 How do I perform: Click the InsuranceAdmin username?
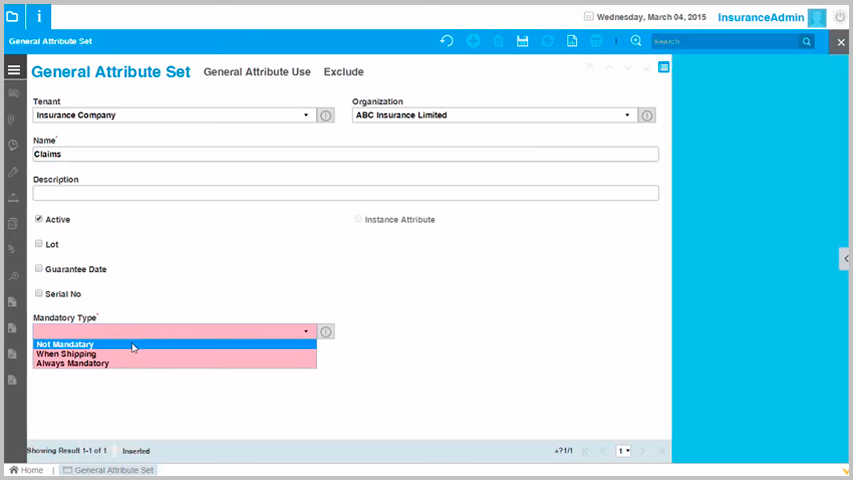[x=761, y=17]
